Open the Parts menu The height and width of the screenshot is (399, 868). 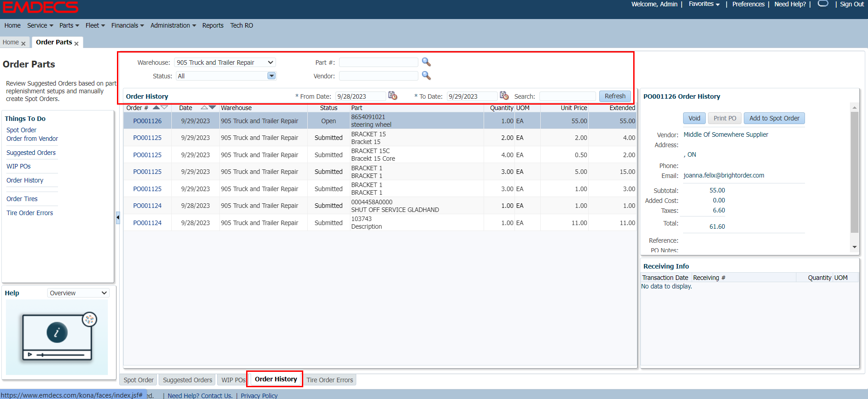[x=69, y=25]
